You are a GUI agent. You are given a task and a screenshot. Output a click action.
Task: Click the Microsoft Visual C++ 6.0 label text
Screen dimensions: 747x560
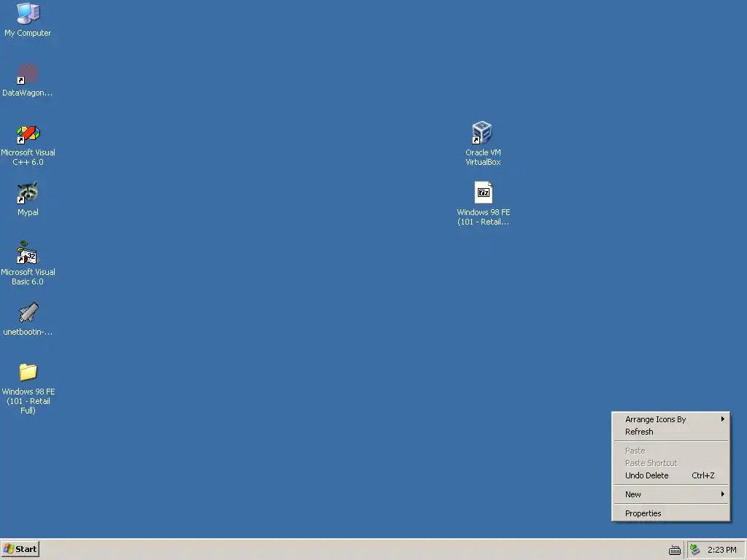click(28, 157)
